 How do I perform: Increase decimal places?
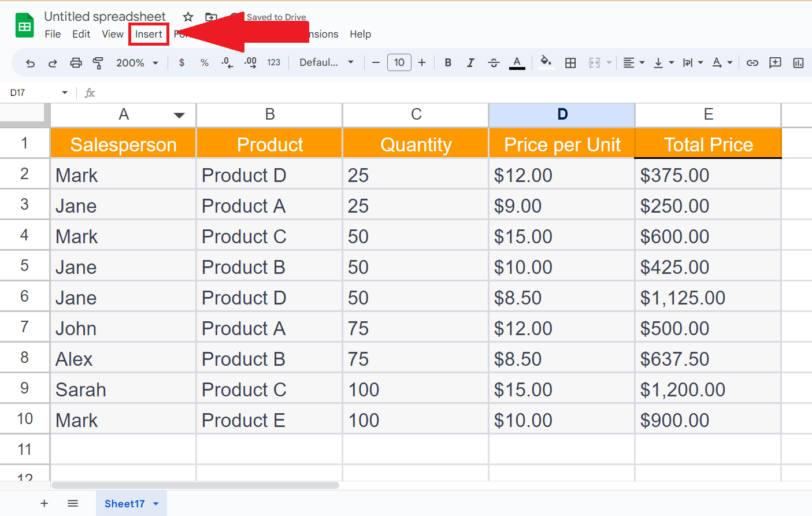pyautogui.click(x=250, y=62)
